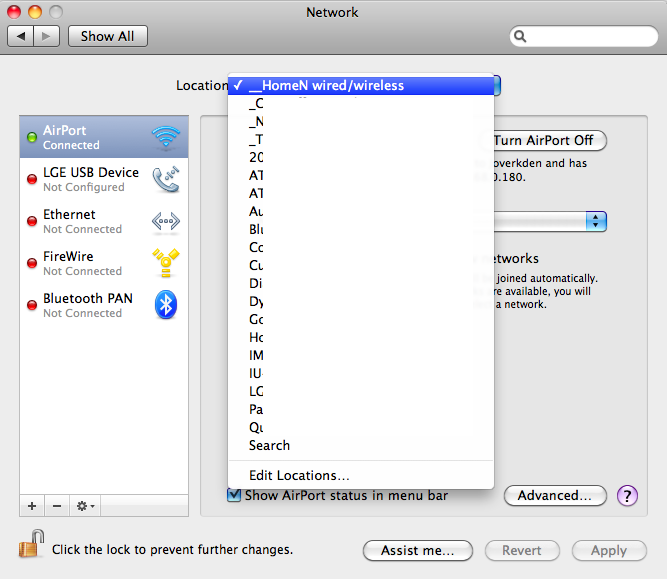
Task: Click the Revert button
Action: [x=522, y=550]
